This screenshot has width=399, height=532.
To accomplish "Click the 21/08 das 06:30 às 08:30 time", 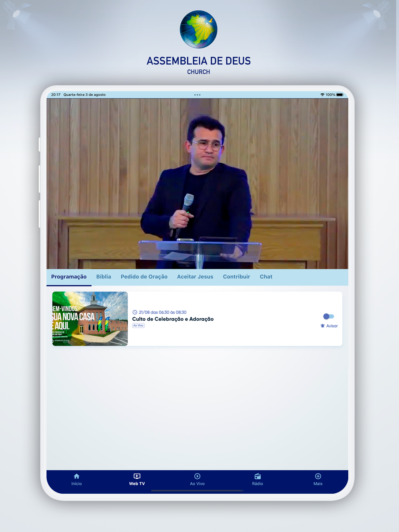I will pyautogui.click(x=162, y=312).
